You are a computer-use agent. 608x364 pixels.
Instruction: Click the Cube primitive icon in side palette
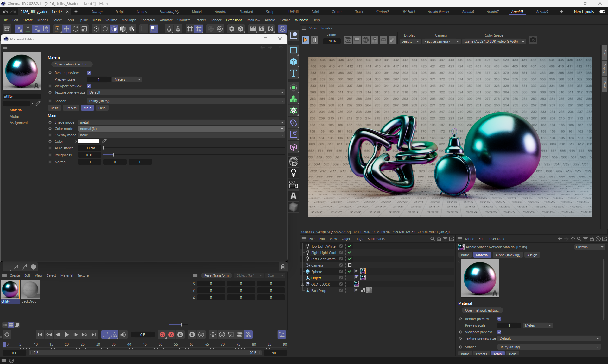click(x=294, y=62)
